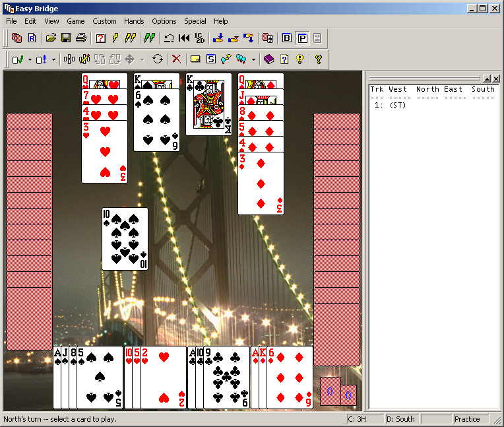504x427 pixels.
Task: Open dropdown arrow beside green checkmark icon
Action: (x=30, y=59)
